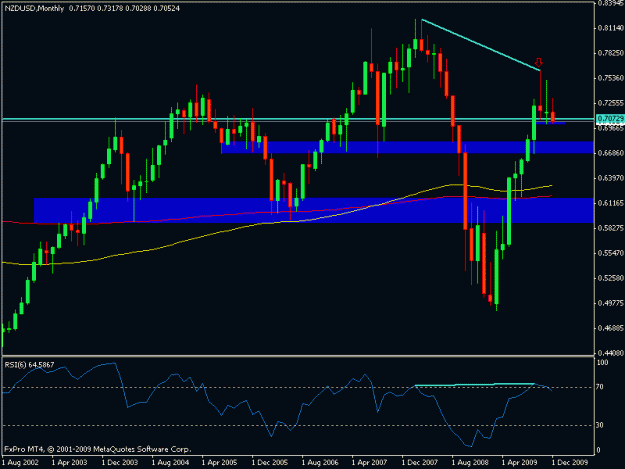Click the 1 Dec 2003 date label
Screen dimensions: 625x469
pos(120,463)
